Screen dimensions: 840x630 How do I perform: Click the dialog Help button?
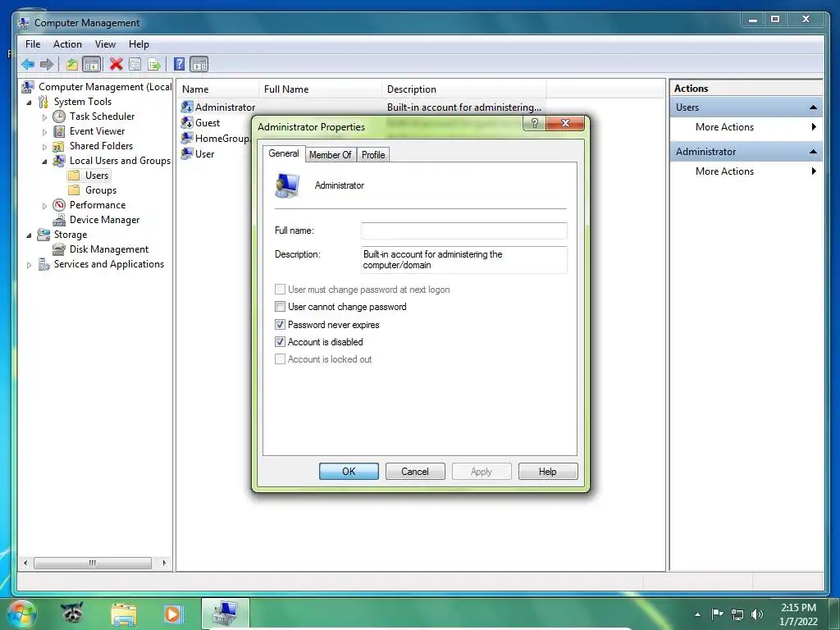(548, 472)
